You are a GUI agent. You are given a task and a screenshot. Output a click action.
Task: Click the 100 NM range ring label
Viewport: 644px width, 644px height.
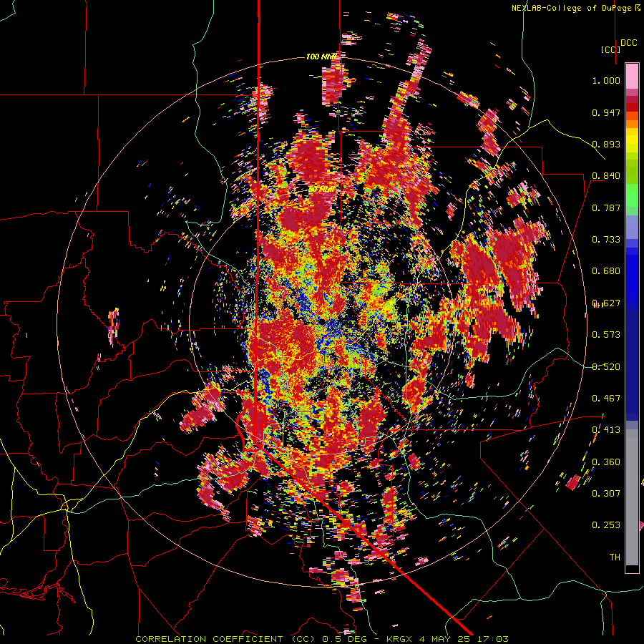[x=321, y=57]
